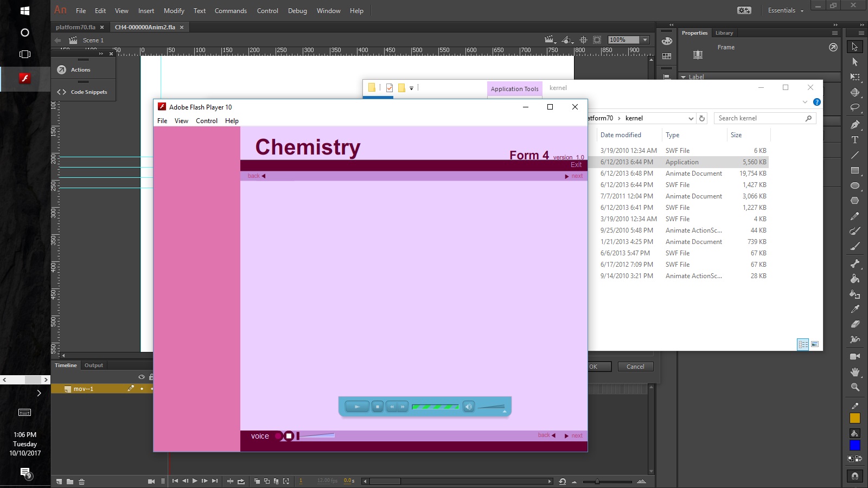Toggle Clip Content Outside Stage icon
This screenshot has width=868, height=488.
coord(597,40)
